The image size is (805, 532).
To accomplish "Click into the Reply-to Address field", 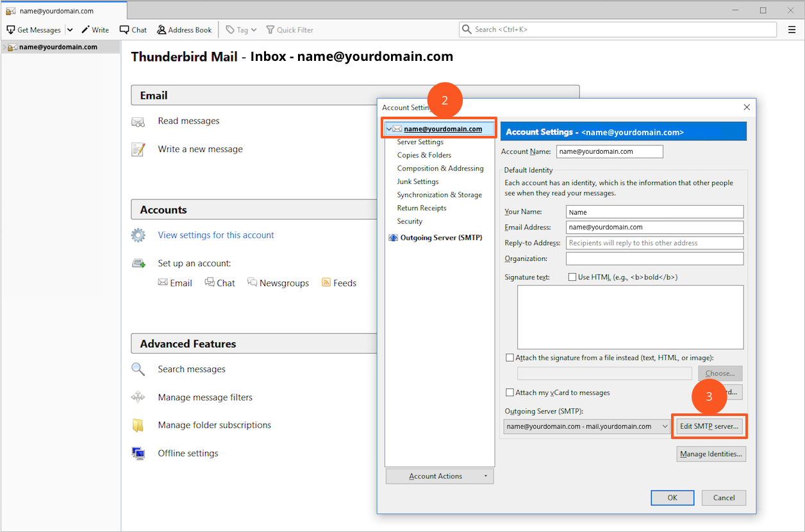I will [654, 243].
